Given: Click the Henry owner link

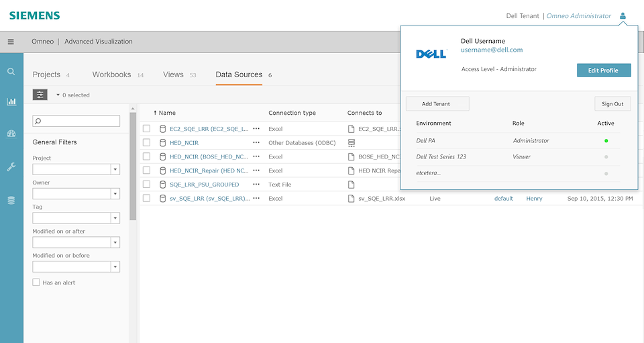Looking at the screenshot, I should click(x=534, y=199).
